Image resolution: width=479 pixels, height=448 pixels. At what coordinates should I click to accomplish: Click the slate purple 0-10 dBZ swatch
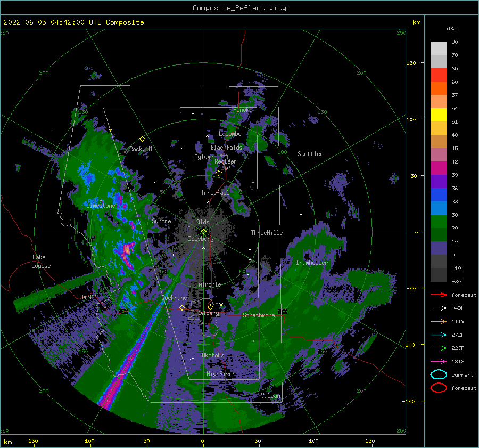click(439, 248)
